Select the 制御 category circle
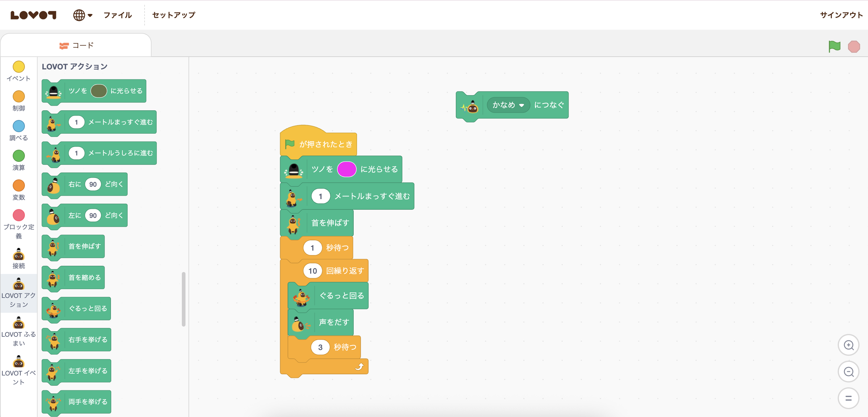This screenshot has height=417, width=868. (18, 96)
